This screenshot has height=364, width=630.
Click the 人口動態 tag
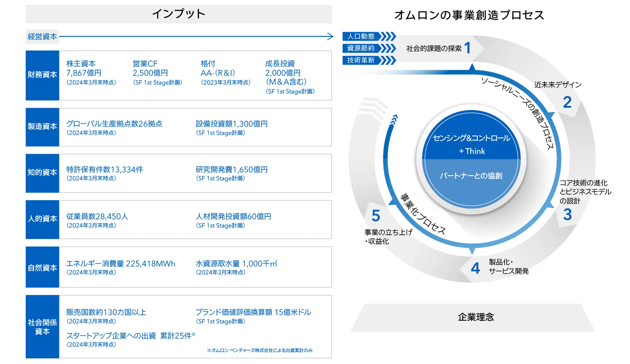[361, 36]
